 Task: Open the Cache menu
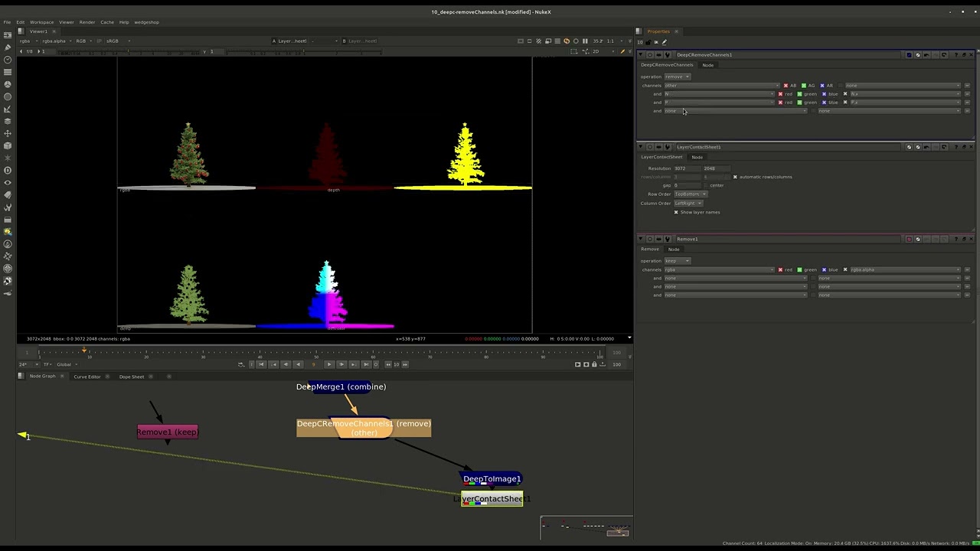coord(107,22)
